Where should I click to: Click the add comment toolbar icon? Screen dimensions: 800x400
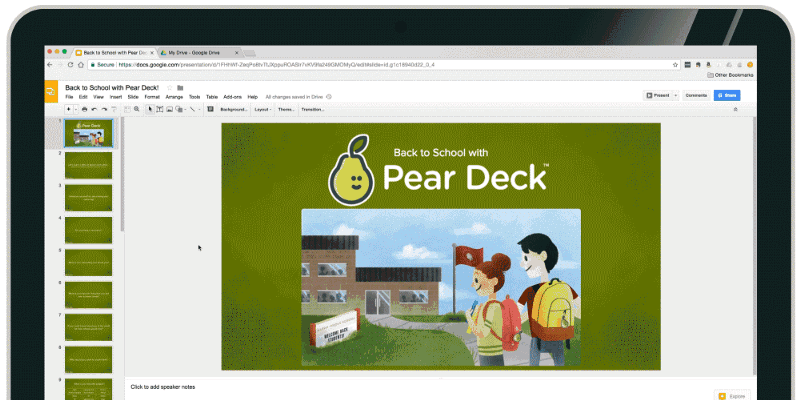pyautogui.click(x=211, y=109)
